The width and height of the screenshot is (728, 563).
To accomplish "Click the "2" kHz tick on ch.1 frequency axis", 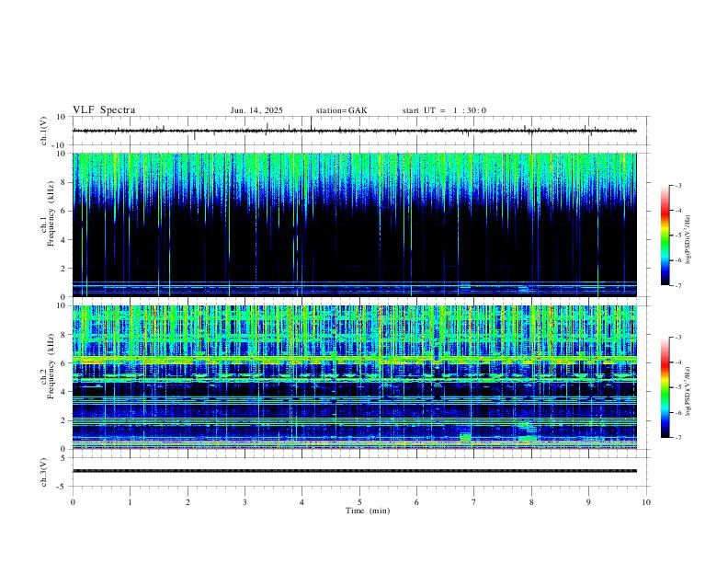I will (x=64, y=269).
